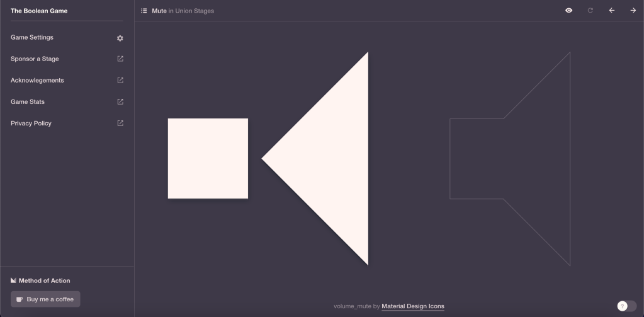Click external-link icon next to Privacy Policy
Viewport: 644px width, 317px height.
(x=120, y=124)
